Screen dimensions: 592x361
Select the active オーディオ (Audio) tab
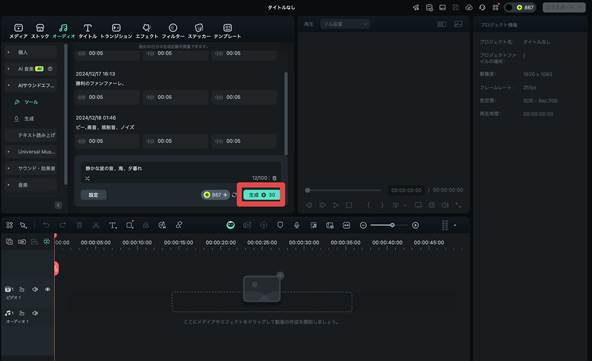click(x=63, y=31)
